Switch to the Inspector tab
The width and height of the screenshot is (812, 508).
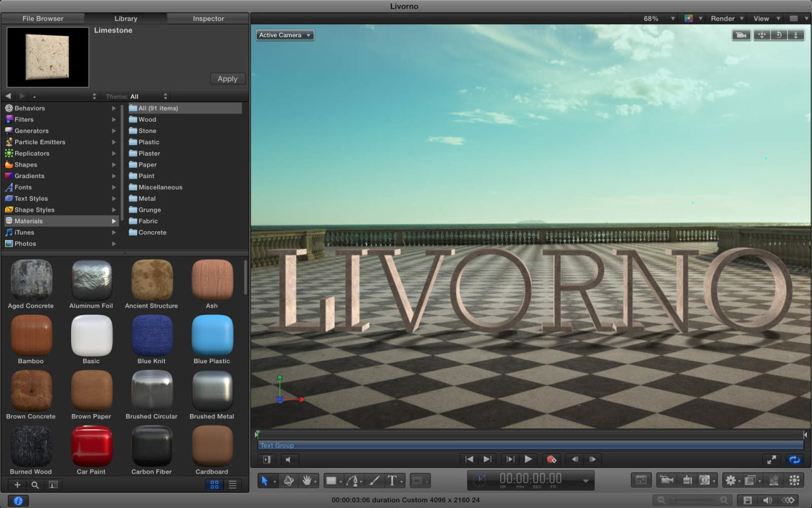point(208,18)
